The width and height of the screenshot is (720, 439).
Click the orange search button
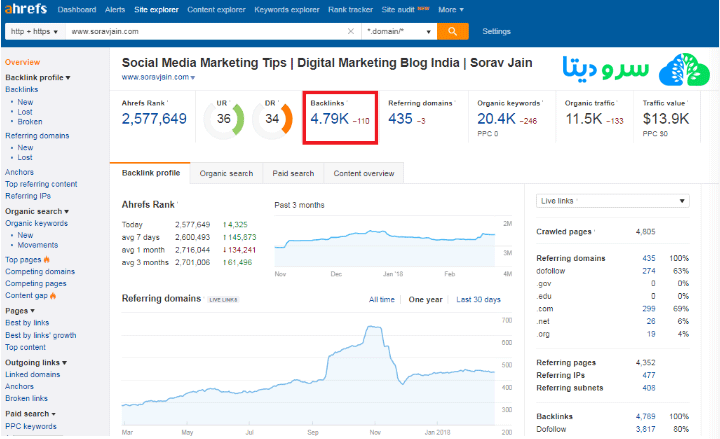453,31
